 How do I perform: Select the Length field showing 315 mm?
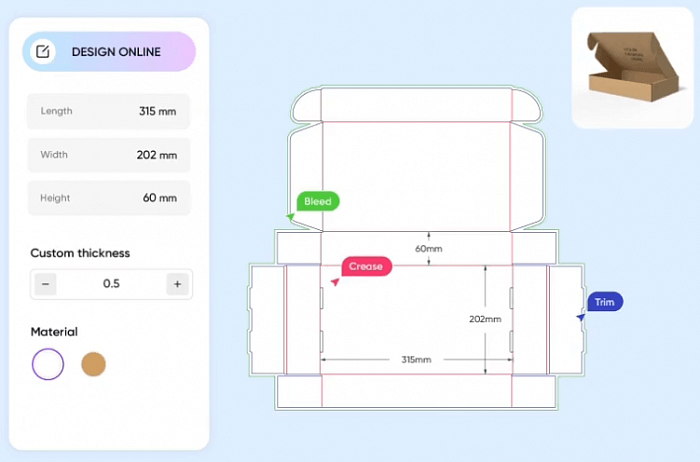108,111
